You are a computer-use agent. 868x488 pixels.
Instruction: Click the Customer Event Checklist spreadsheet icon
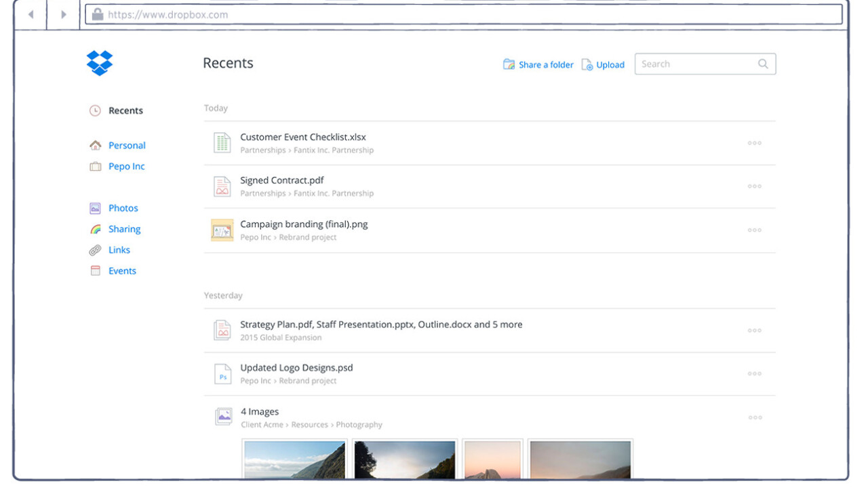click(222, 143)
